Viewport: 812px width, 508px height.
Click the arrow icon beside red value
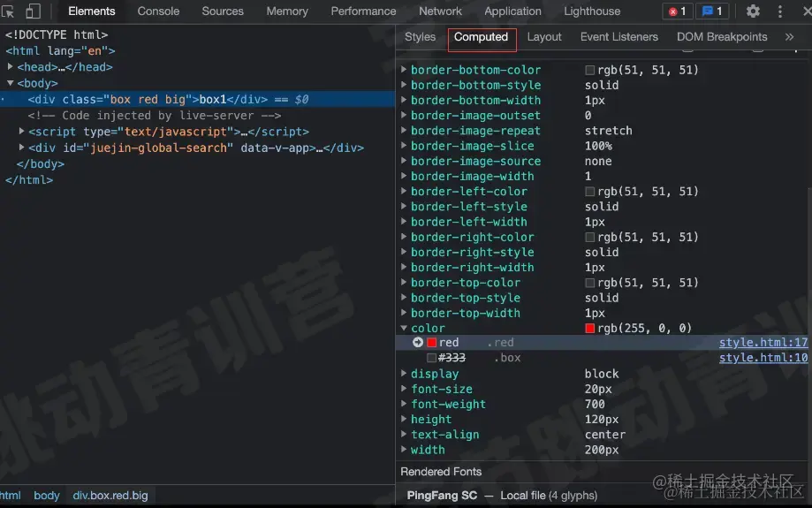pyautogui.click(x=417, y=342)
